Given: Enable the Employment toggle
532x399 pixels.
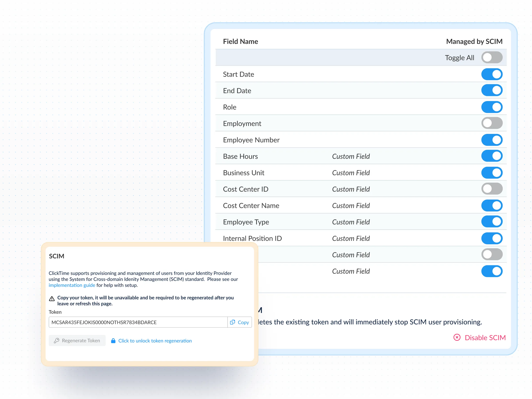Looking at the screenshot, I should click(x=492, y=123).
